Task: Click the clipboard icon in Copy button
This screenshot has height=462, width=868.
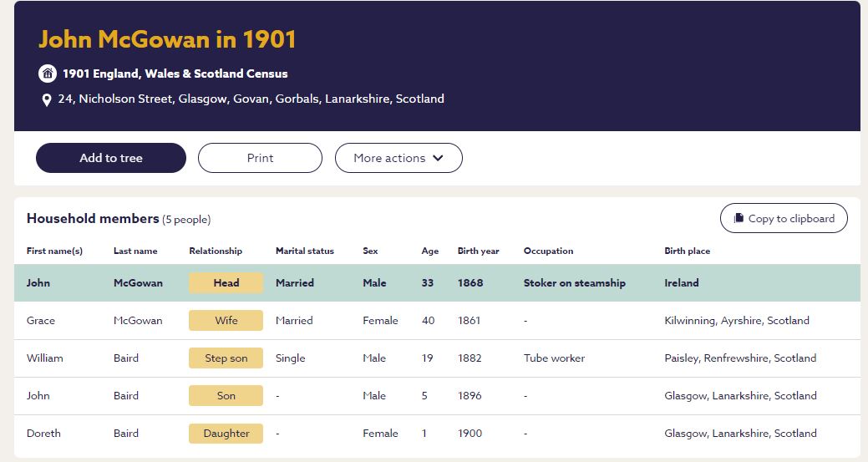Action: 739,219
